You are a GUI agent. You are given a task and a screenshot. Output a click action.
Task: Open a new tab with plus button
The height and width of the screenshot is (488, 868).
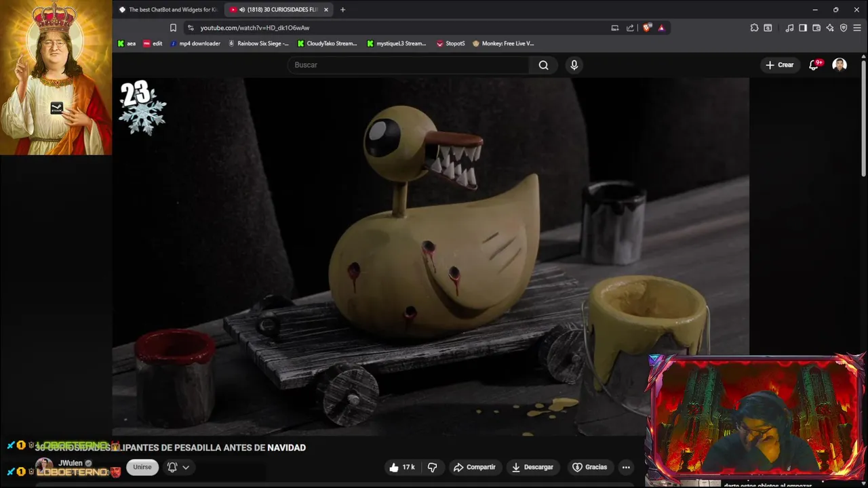coord(342,9)
